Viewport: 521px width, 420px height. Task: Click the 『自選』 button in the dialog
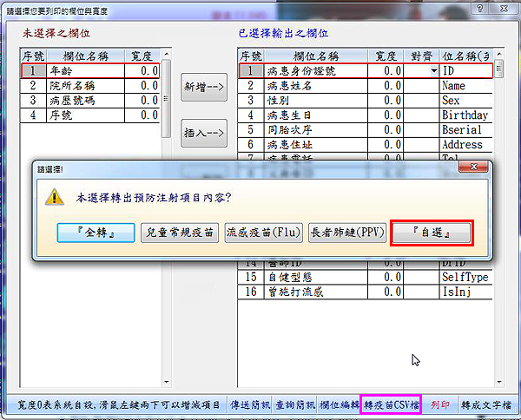(x=432, y=233)
